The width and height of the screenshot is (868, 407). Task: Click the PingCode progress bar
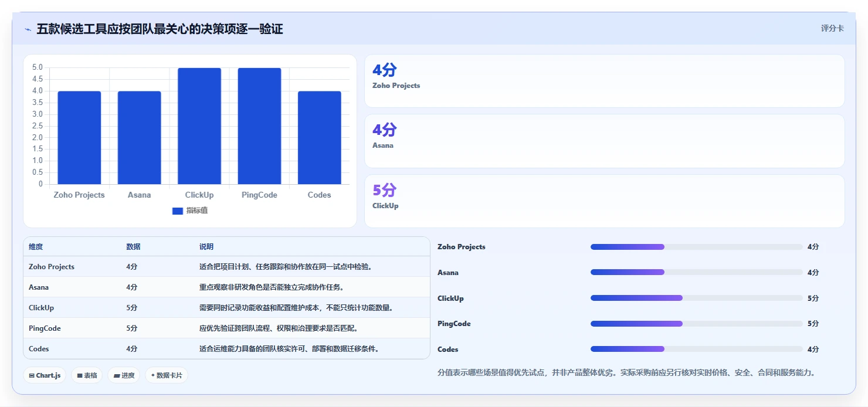696,324
